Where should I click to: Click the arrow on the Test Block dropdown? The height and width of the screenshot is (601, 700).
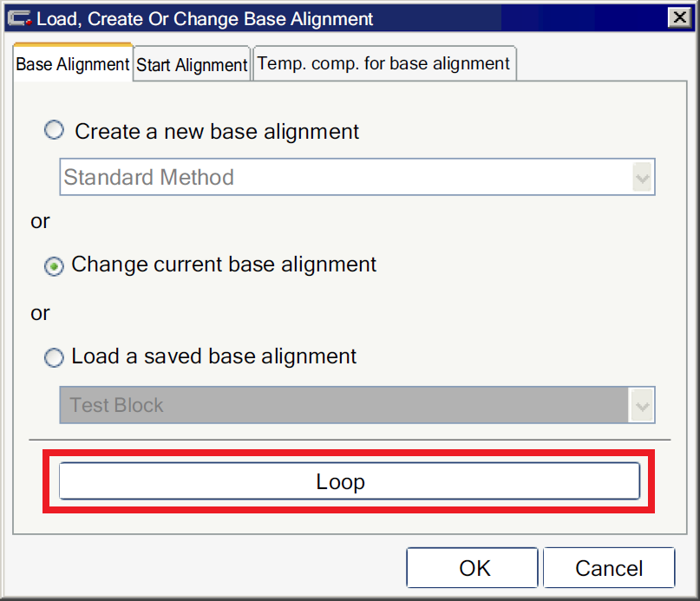[642, 406]
